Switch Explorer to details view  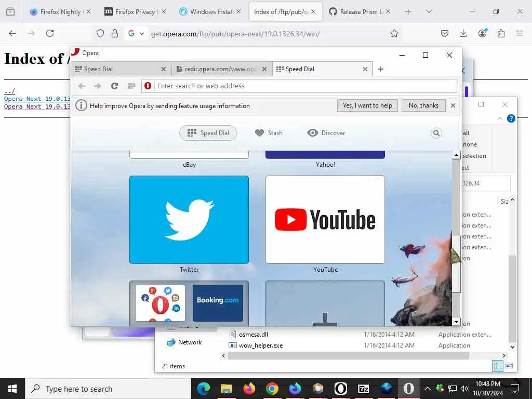point(498,366)
